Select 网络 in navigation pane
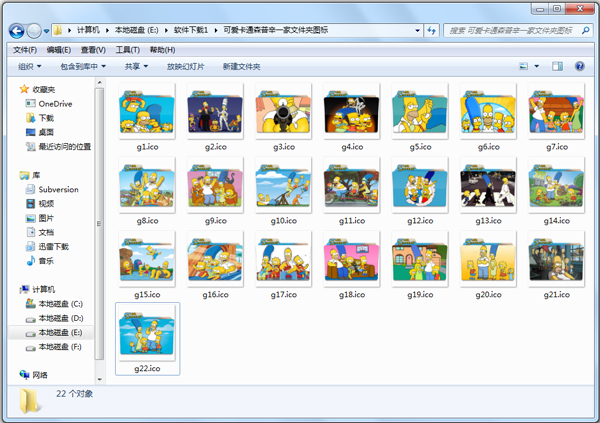 pos(39,375)
